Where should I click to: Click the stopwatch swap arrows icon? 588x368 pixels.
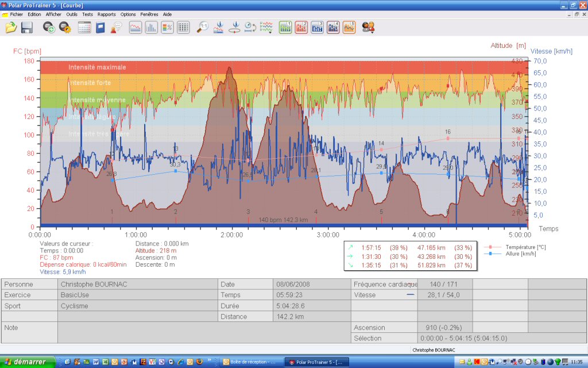[x=250, y=28]
